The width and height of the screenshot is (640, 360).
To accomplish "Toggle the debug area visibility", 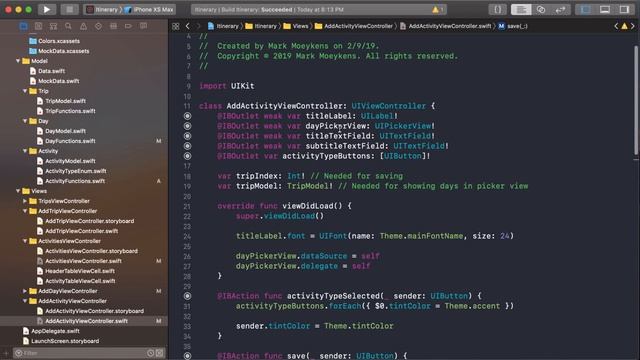I will tap(604, 9).
